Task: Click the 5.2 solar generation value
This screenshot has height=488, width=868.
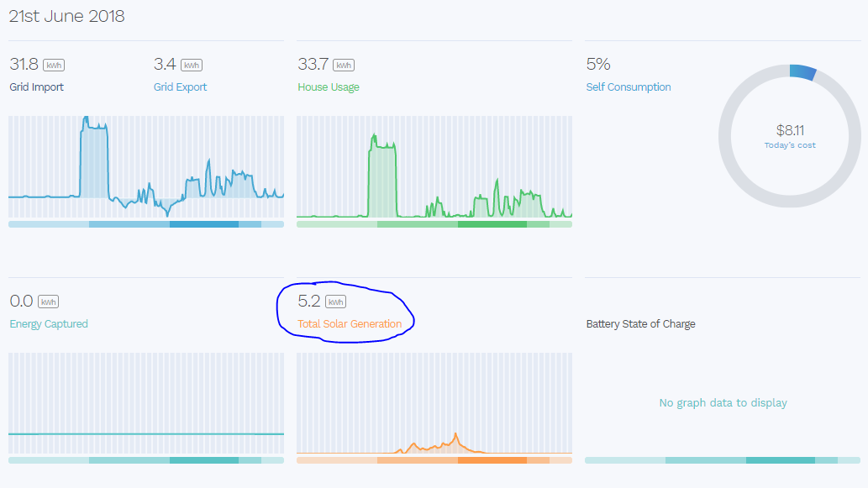Action: point(309,301)
